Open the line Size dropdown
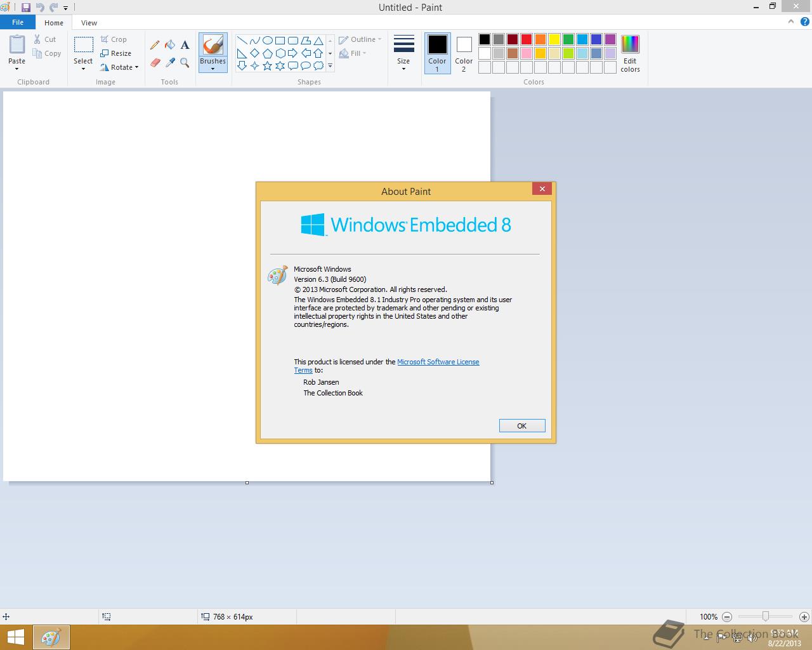The height and width of the screenshot is (650, 812). pos(403,53)
